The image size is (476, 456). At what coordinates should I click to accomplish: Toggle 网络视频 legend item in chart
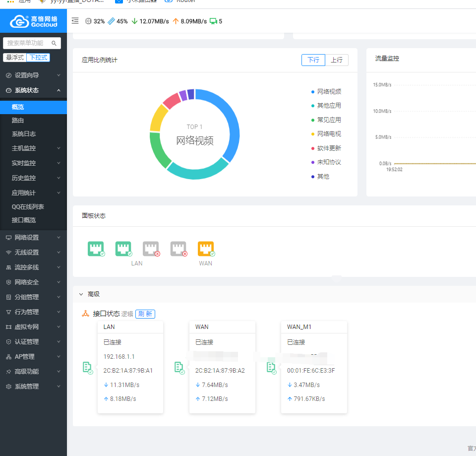coord(329,92)
